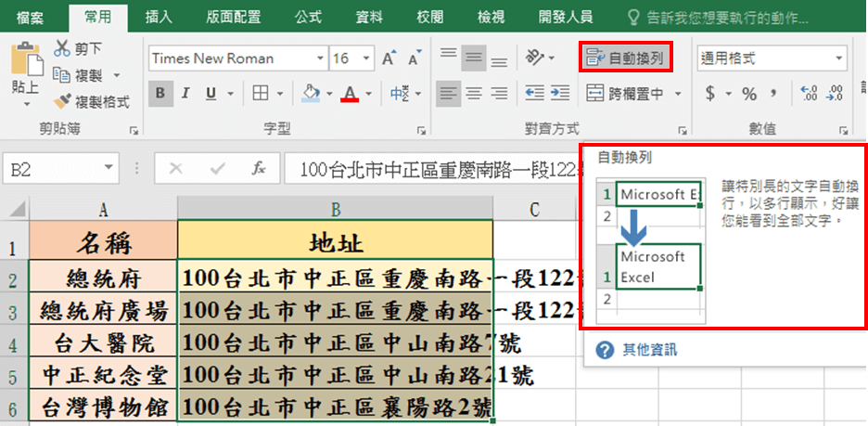This screenshot has width=868, height=426.
Task: Click the borders icon in the font group
Action: (262, 94)
